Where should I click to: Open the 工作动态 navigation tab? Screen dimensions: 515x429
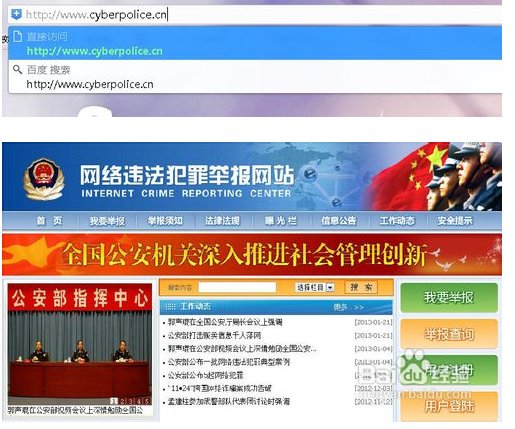coord(397,221)
